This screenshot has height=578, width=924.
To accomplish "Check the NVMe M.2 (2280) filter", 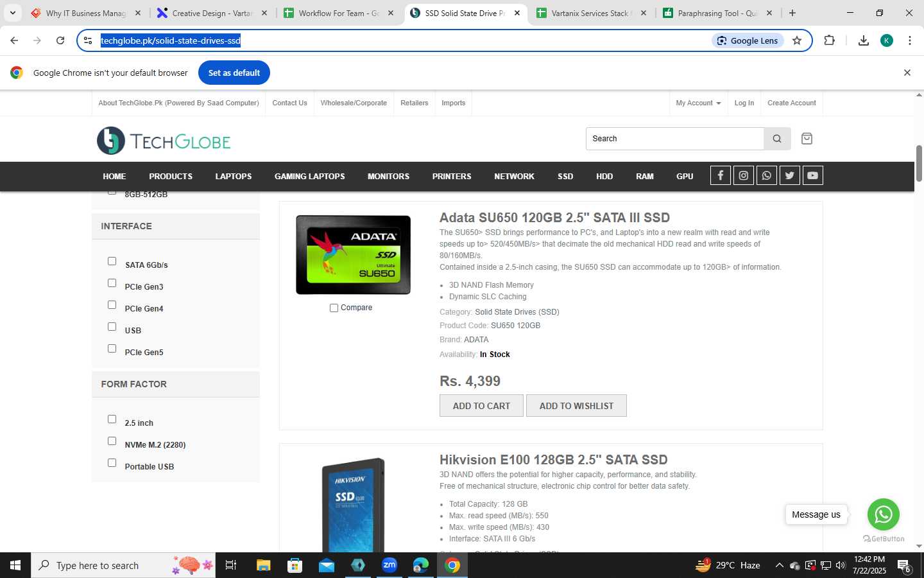I will [x=112, y=441].
